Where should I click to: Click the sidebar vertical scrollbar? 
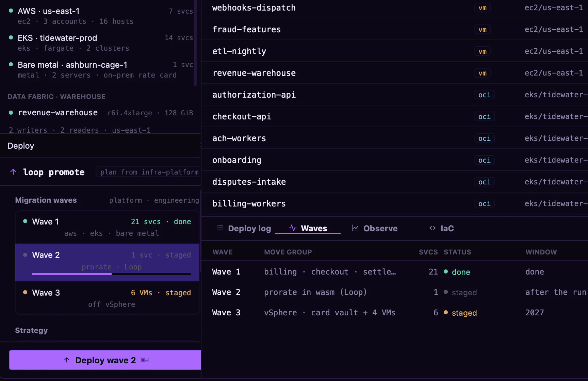click(x=195, y=43)
